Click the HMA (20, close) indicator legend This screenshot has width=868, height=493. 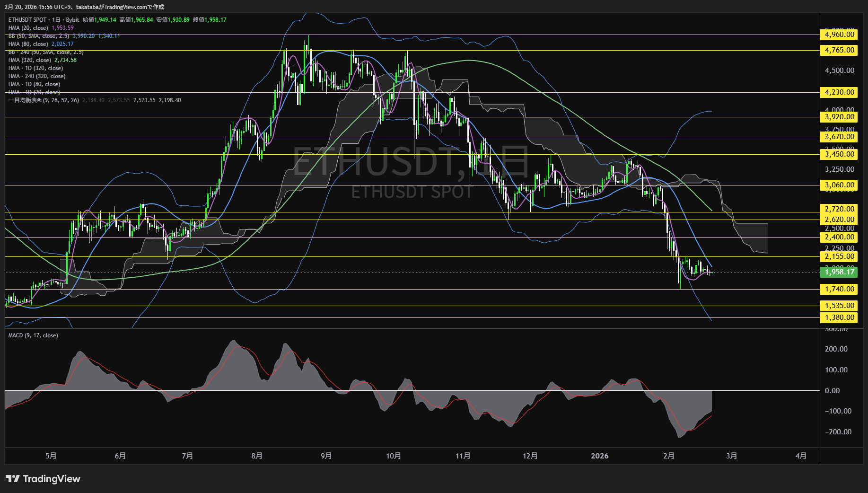(x=28, y=28)
